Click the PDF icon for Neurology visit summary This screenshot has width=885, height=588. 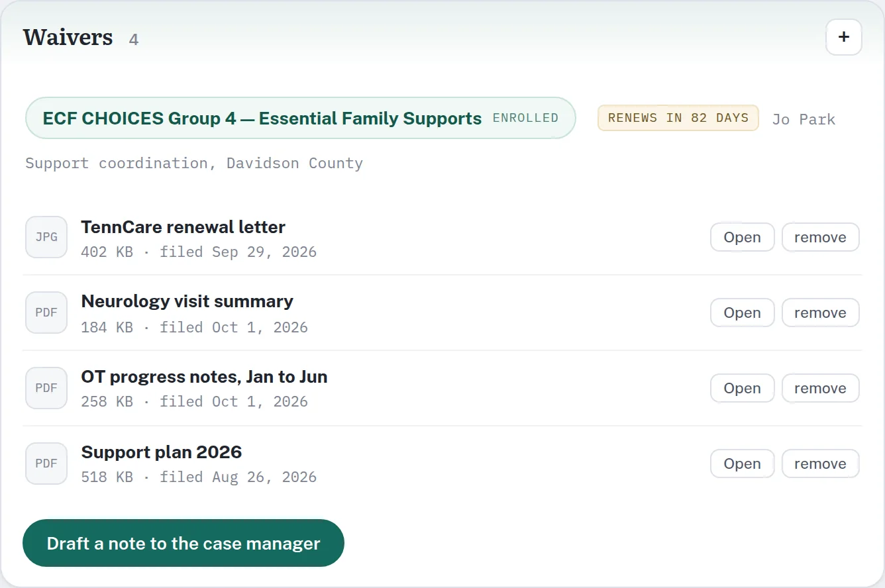click(x=46, y=313)
